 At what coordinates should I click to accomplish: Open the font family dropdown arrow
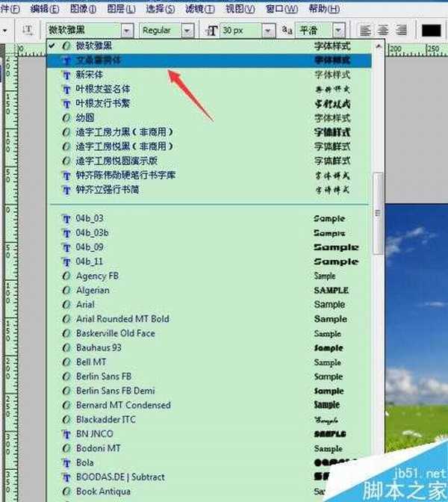coord(127,31)
